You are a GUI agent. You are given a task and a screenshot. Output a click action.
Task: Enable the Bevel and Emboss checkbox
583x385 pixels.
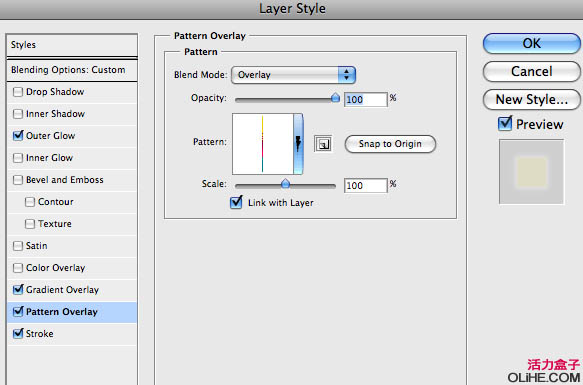[18, 180]
